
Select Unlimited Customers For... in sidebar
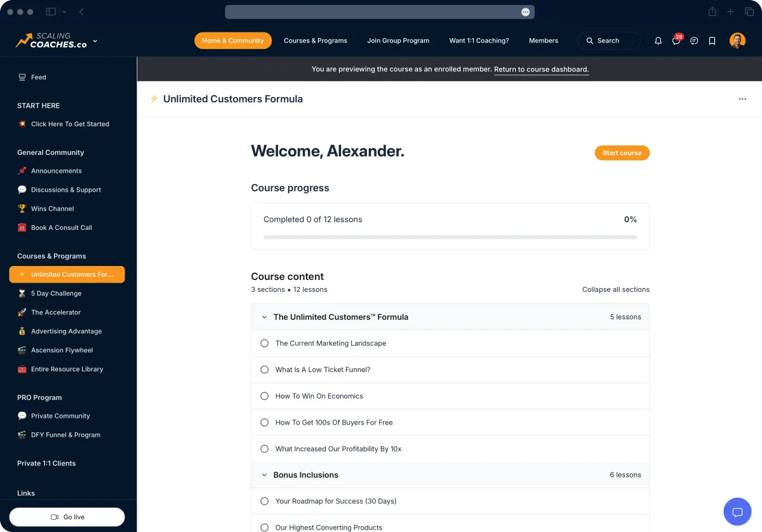[x=67, y=274]
